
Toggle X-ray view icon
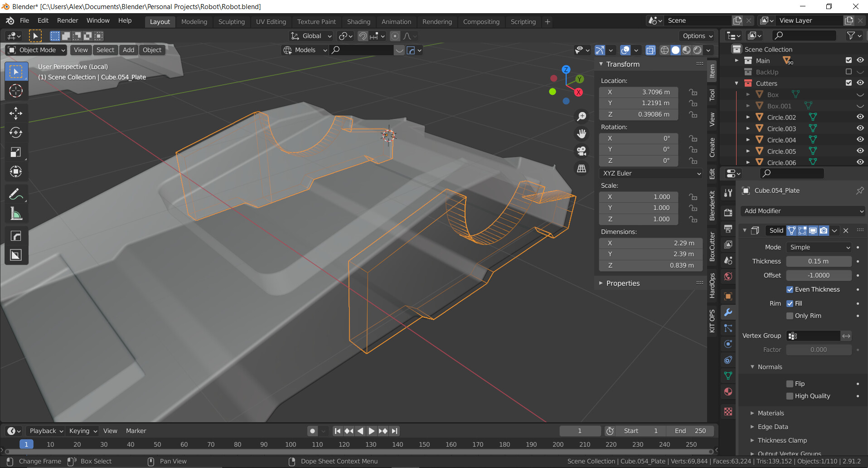click(x=650, y=50)
